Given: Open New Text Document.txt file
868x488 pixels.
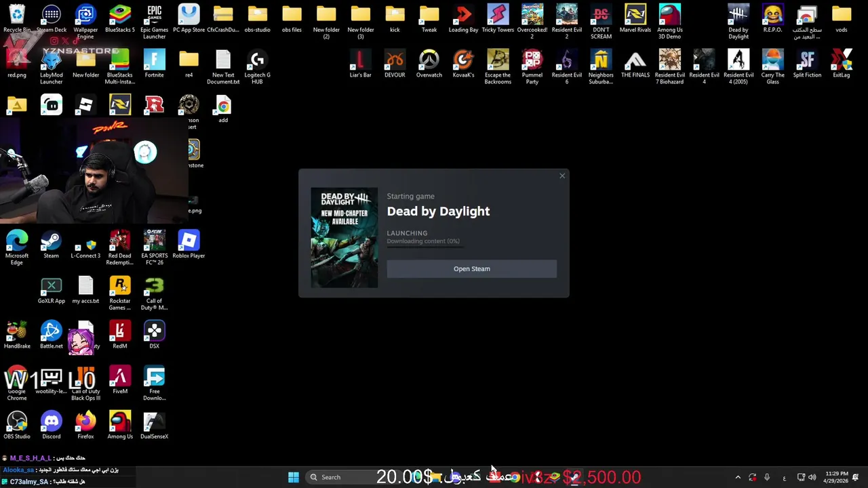Looking at the screenshot, I should click(223, 66).
